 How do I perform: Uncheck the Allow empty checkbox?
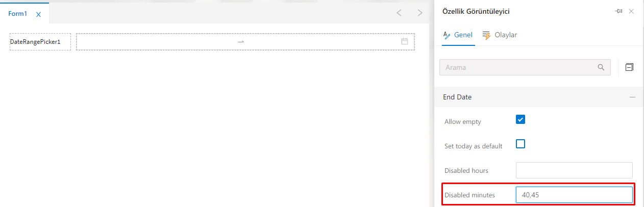[x=521, y=120]
